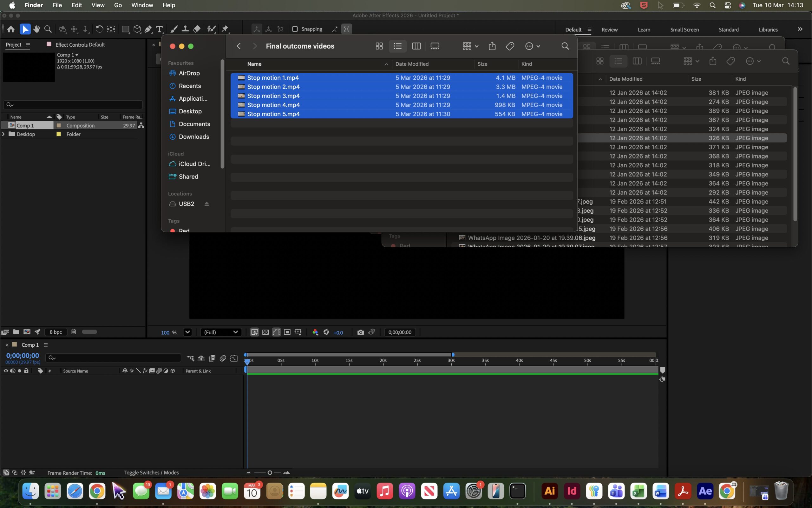Click the 8 bpc color depth button

[x=56, y=332]
